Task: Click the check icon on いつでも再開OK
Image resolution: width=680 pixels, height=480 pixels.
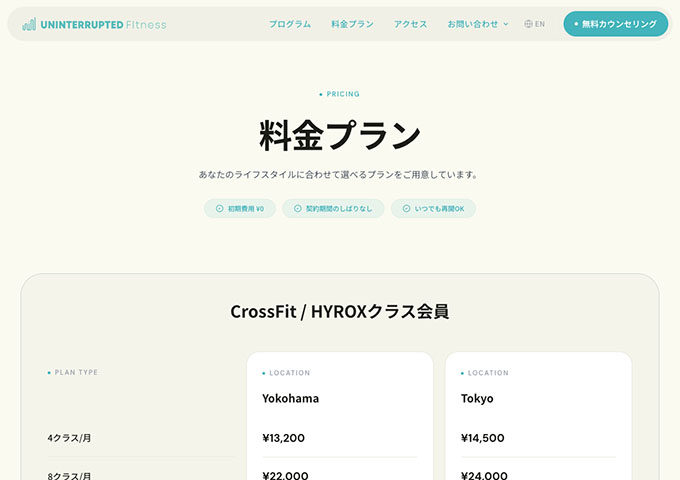Action: 406,209
